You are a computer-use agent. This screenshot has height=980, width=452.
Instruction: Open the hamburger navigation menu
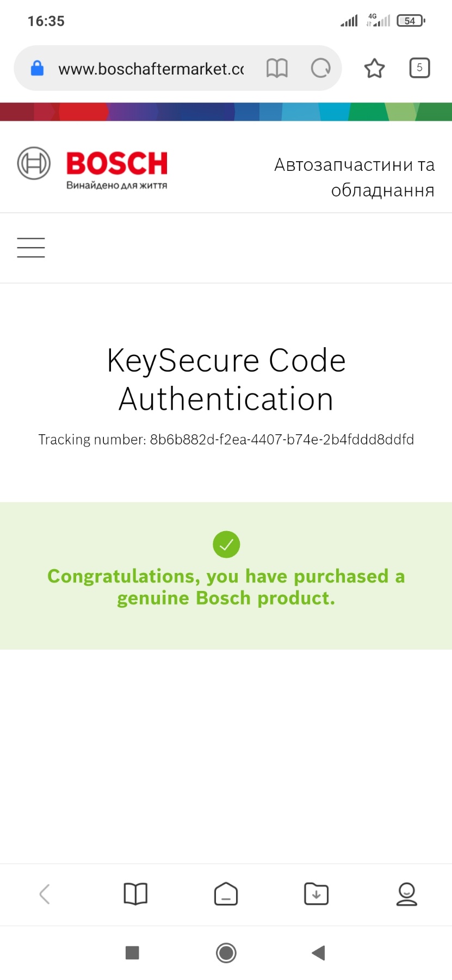(31, 248)
